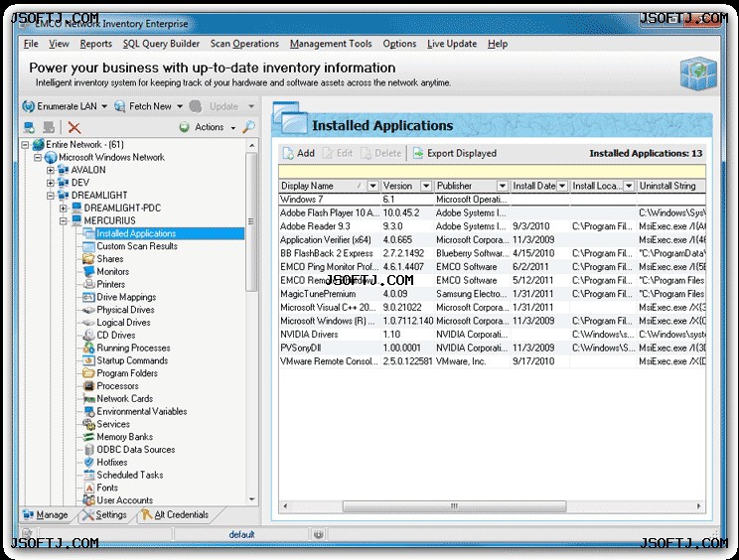Collapse the Entire Network root node

click(25, 145)
